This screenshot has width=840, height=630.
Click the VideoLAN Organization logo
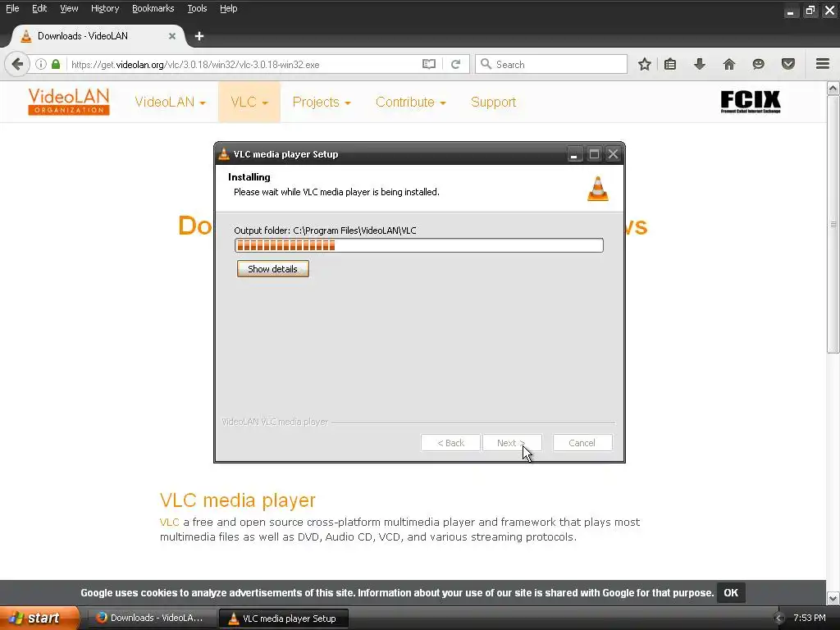pos(69,102)
